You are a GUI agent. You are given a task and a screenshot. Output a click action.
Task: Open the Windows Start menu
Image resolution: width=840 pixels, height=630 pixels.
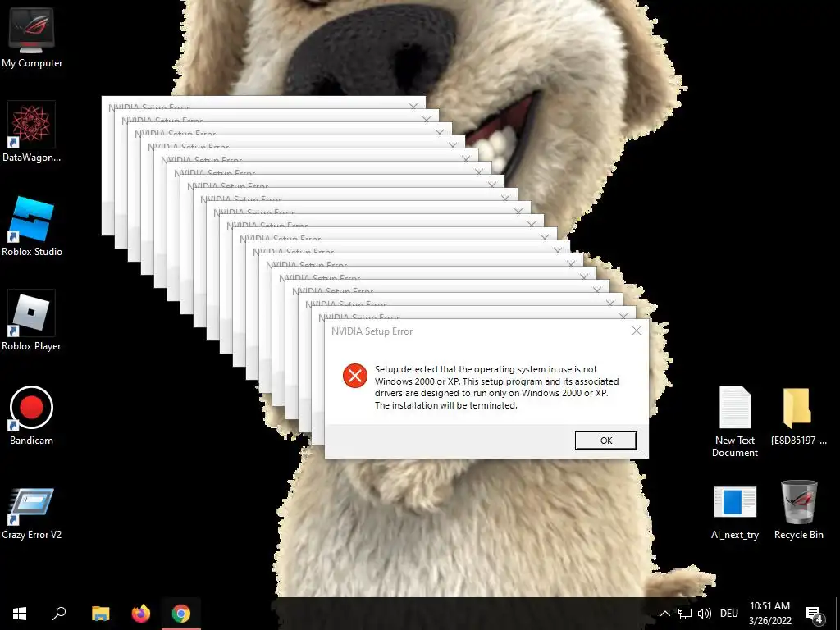20,614
